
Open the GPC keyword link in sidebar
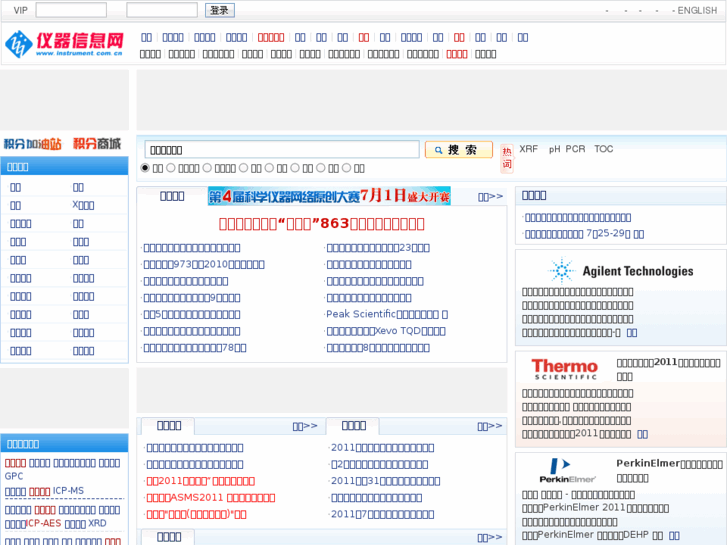14,476
